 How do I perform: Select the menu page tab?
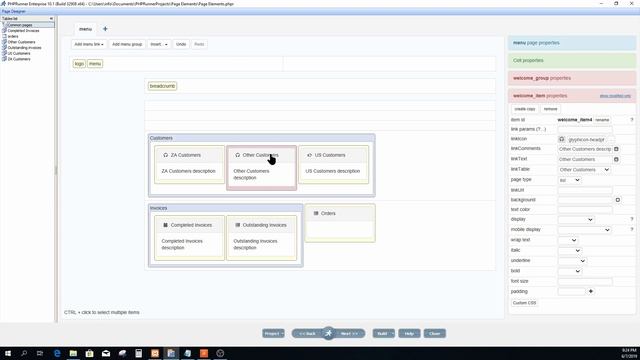[x=85, y=29]
